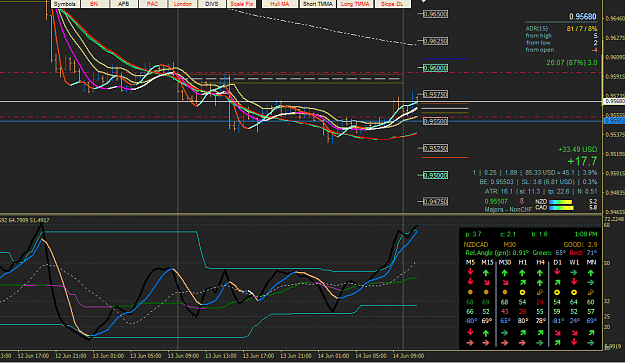This screenshot has width=625, height=363.
Task: Click the 26:07 (87%) 3.0 timer text
Action: [572, 63]
